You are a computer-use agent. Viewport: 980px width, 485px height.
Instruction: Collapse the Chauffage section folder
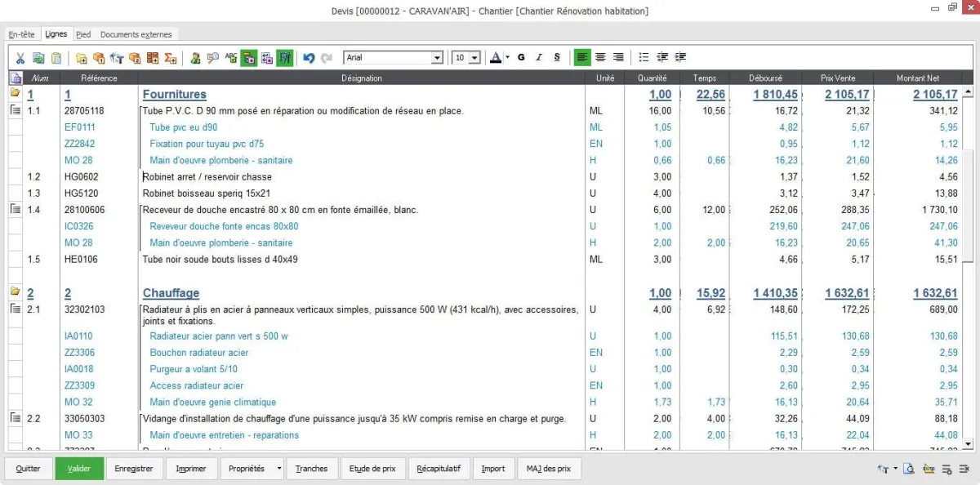pos(15,291)
